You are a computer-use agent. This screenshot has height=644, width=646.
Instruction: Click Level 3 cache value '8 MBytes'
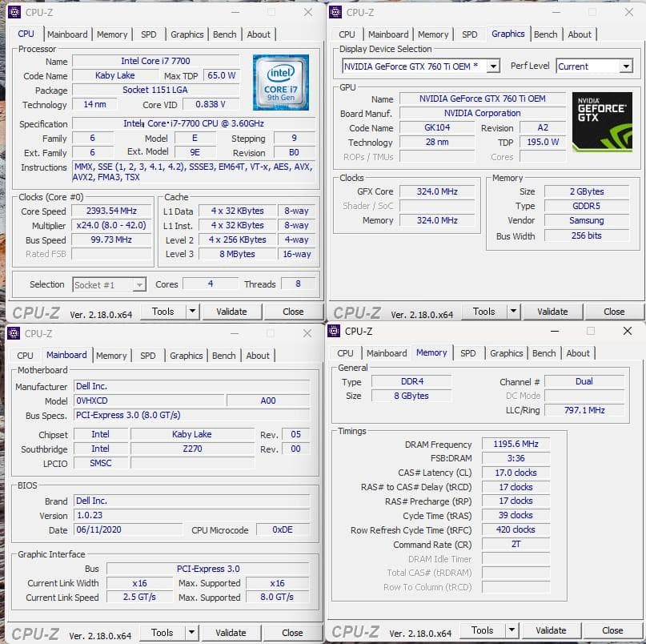click(237, 254)
